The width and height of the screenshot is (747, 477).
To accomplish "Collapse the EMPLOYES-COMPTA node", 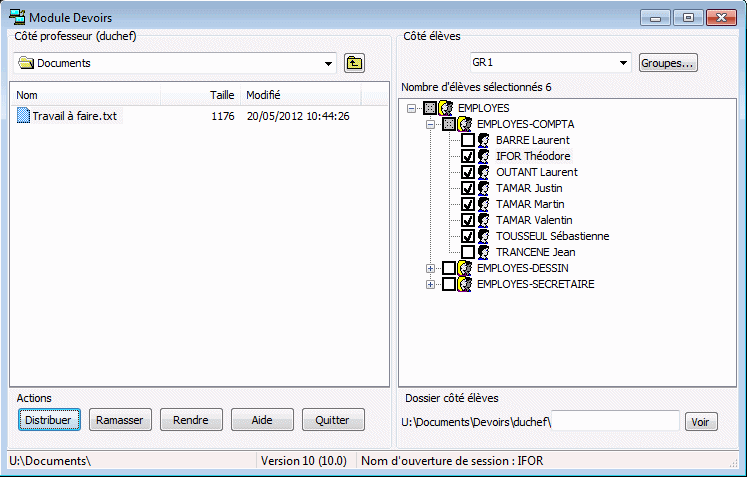I will click(430, 125).
